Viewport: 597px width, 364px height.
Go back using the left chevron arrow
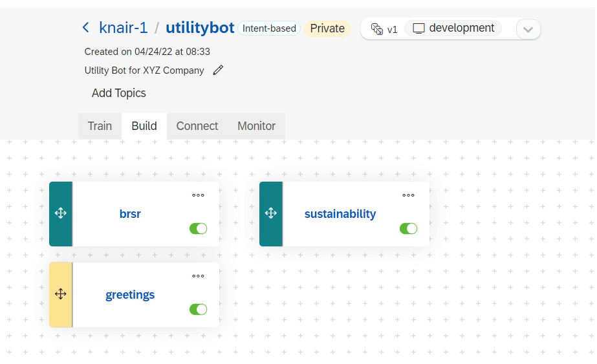tap(86, 27)
